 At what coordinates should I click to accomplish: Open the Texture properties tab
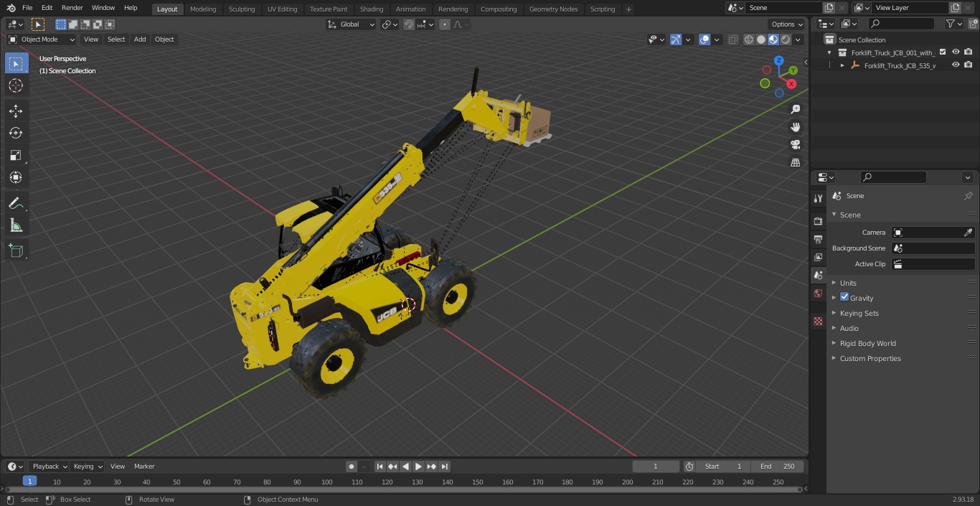(x=818, y=322)
